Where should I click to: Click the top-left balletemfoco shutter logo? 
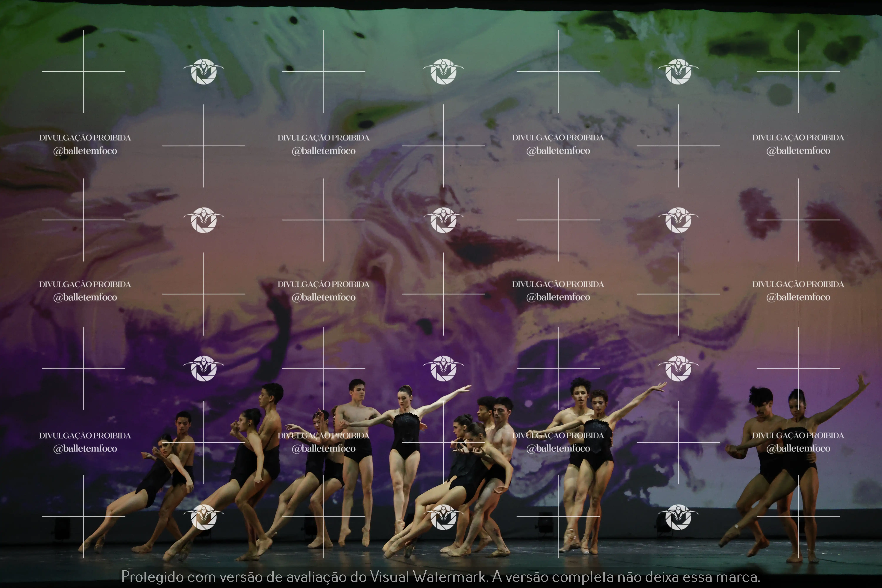point(204,71)
